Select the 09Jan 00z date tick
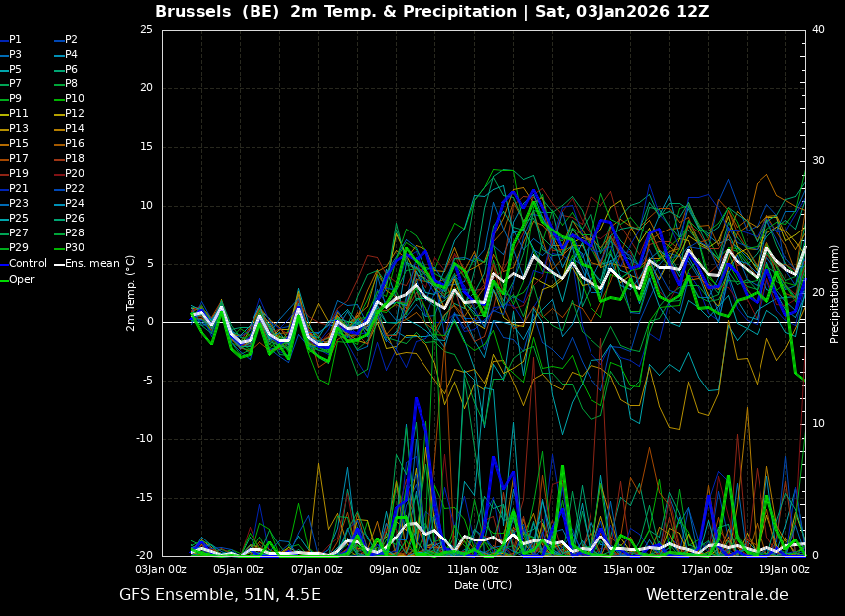The height and width of the screenshot is (616, 845). [395, 569]
